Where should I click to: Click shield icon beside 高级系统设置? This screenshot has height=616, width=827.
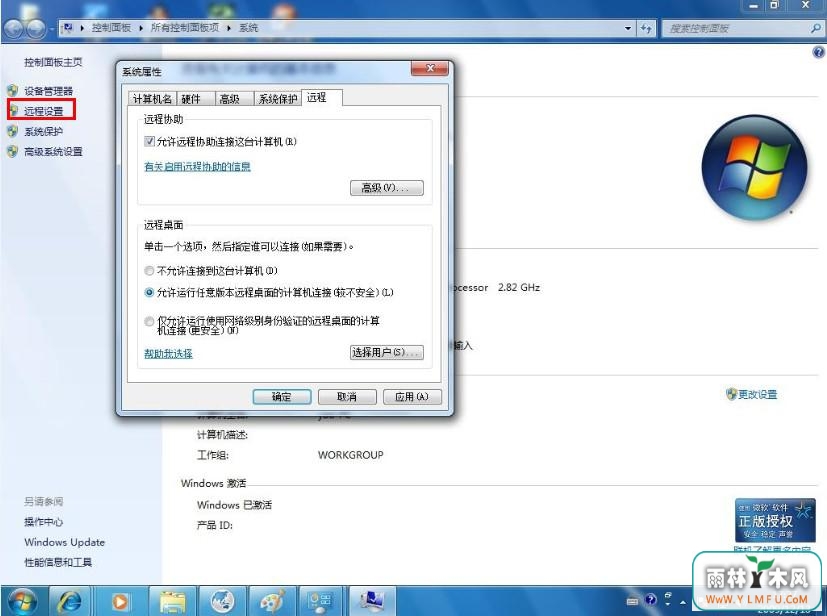click(13, 151)
